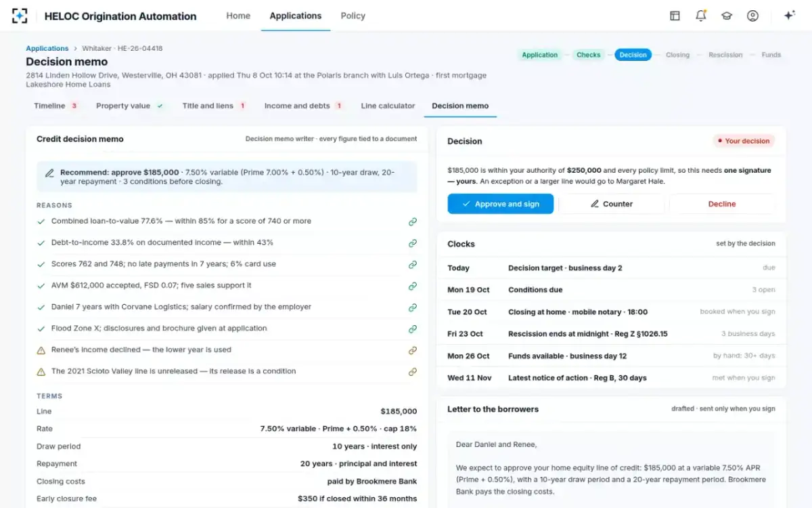This screenshot has width=812, height=508.
Task: Open the graduation cap learning icon
Action: (x=727, y=16)
